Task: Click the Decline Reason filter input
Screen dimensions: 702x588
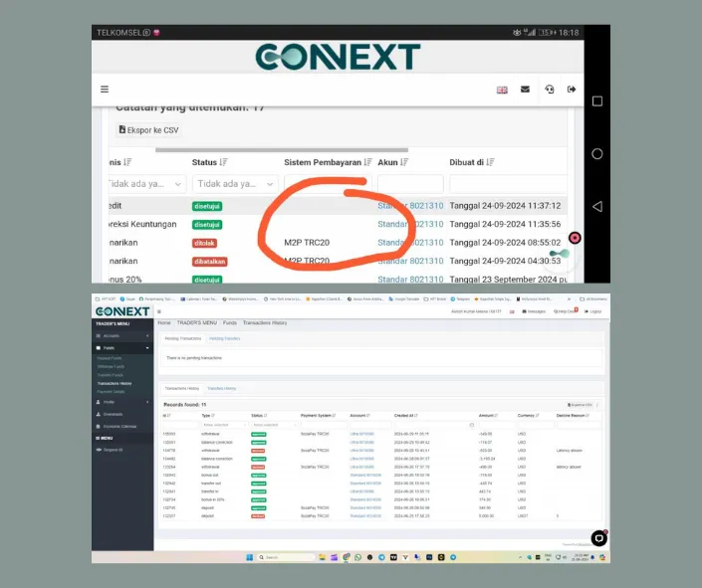Action: (579, 425)
